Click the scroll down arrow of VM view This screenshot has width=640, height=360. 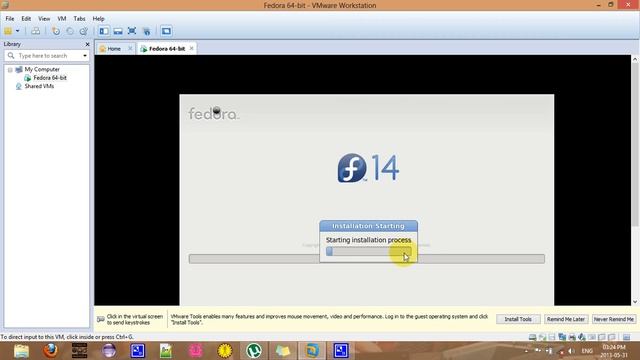[635, 302]
